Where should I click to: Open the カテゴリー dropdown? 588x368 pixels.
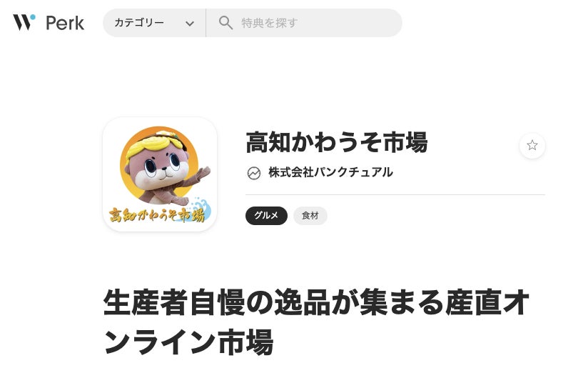pyautogui.click(x=154, y=23)
